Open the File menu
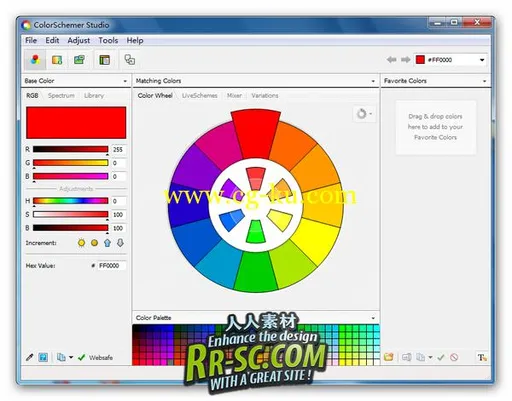The height and width of the screenshot is (401, 512). [x=31, y=40]
